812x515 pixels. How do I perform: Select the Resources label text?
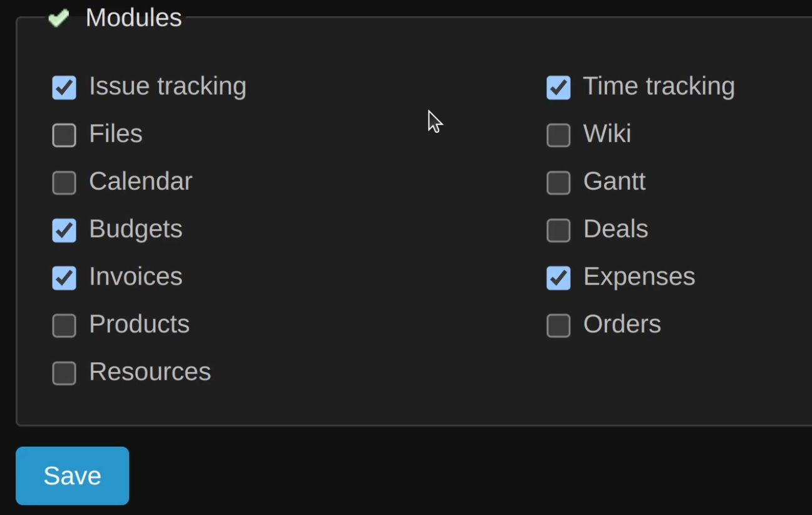pyautogui.click(x=150, y=372)
